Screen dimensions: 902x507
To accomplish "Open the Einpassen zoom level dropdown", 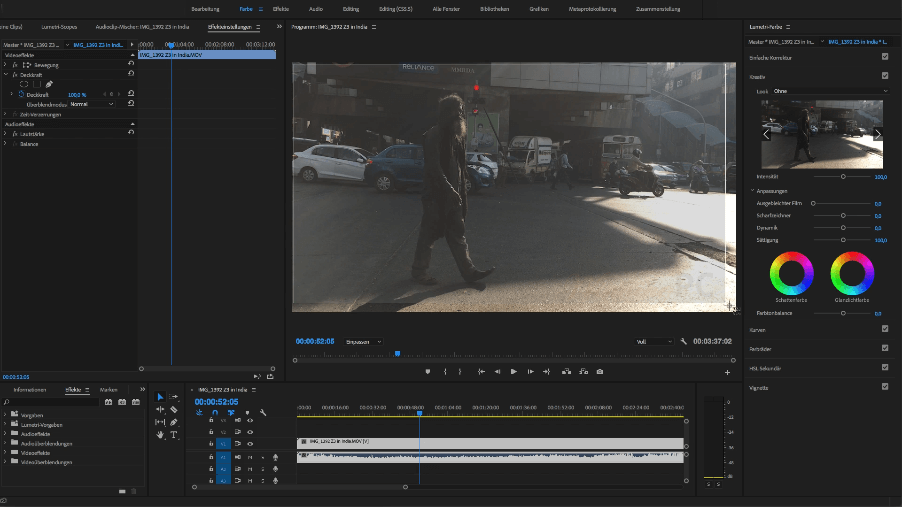I will click(x=363, y=342).
